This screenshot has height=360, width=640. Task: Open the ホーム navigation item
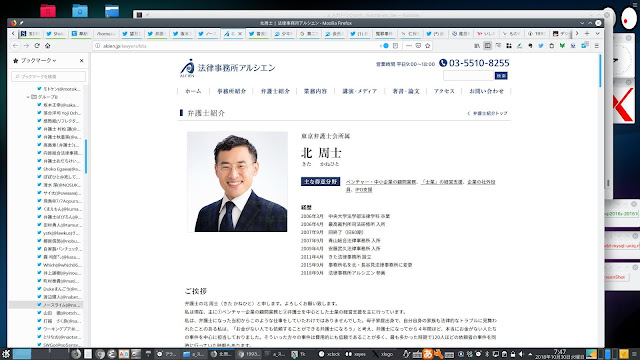pyautogui.click(x=193, y=91)
